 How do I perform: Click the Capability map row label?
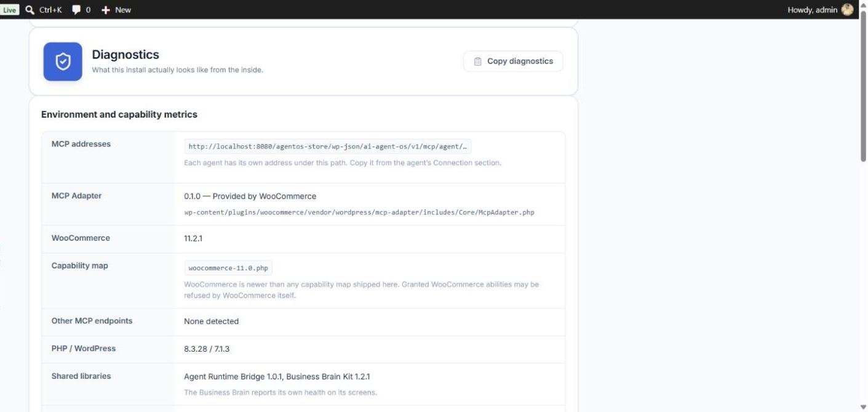coord(79,266)
